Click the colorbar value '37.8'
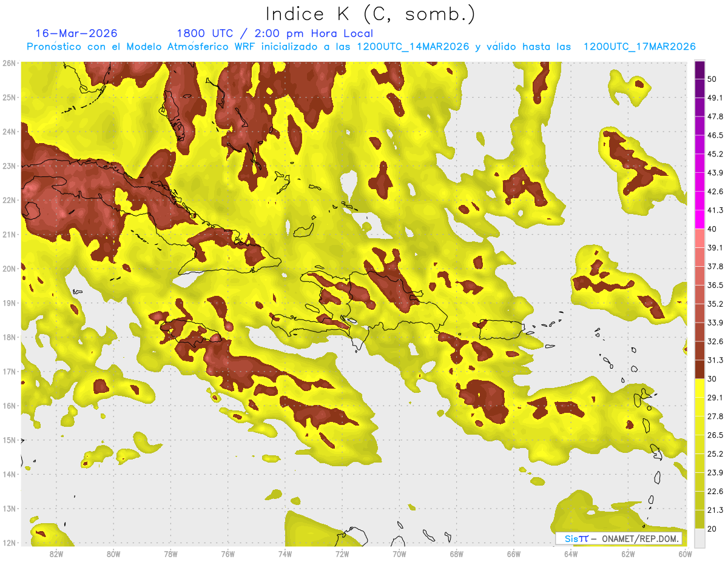Screen dimensions: 728x562 pos(715,266)
